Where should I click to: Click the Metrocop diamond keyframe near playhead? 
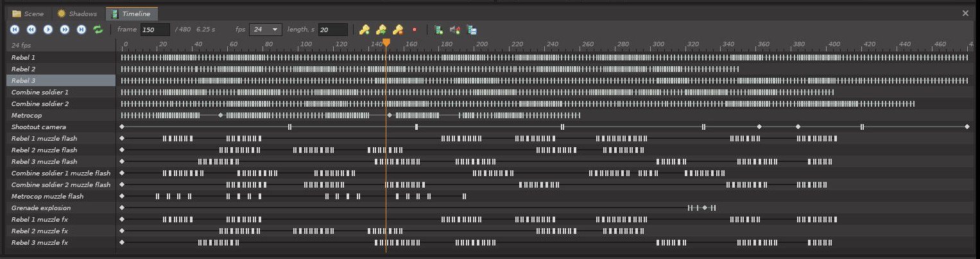(x=390, y=116)
